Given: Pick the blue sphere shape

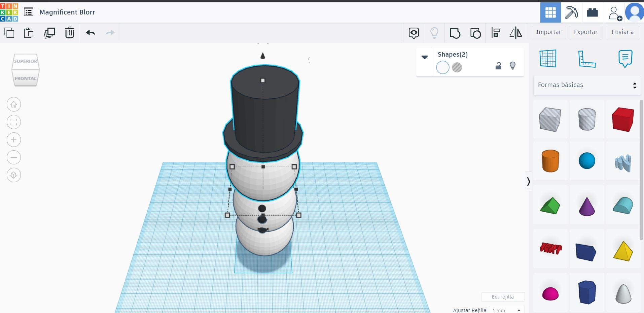Looking at the screenshot, I should 587,161.
